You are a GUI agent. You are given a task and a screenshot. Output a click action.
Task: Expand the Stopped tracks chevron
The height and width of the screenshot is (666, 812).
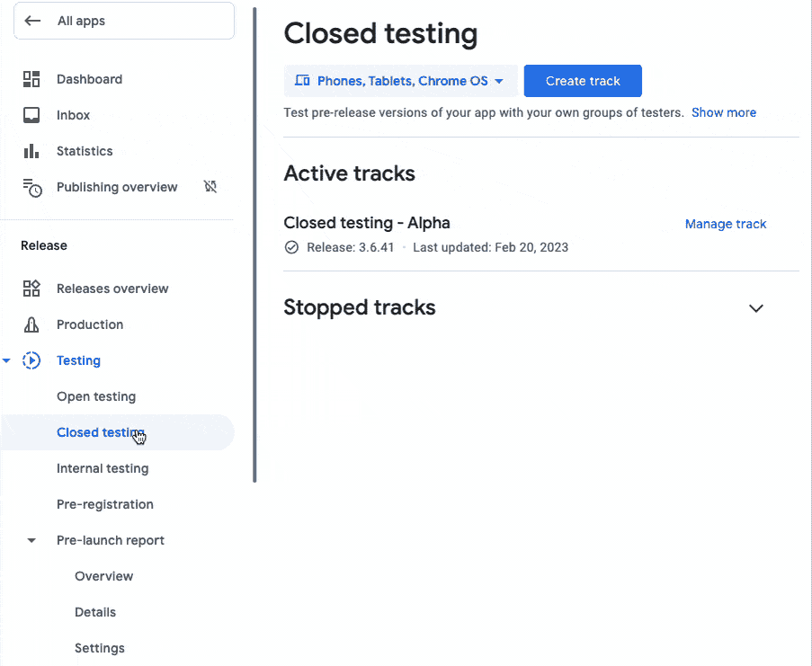(756, 308)
